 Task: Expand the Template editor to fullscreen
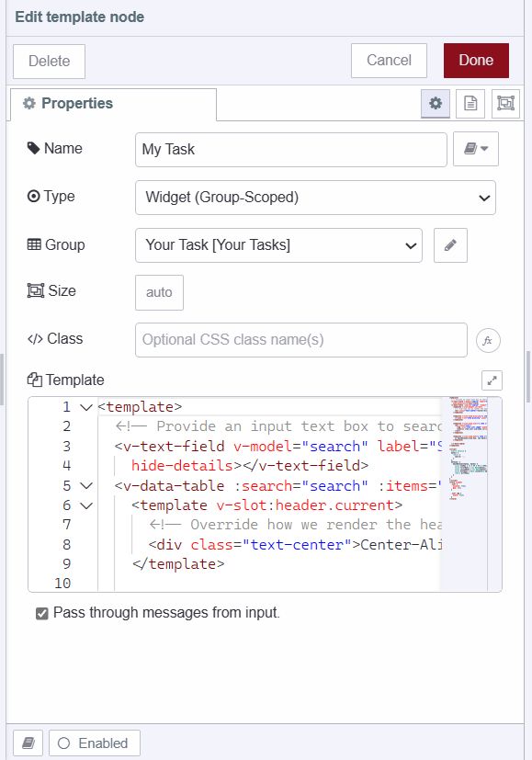pos(492,380)
